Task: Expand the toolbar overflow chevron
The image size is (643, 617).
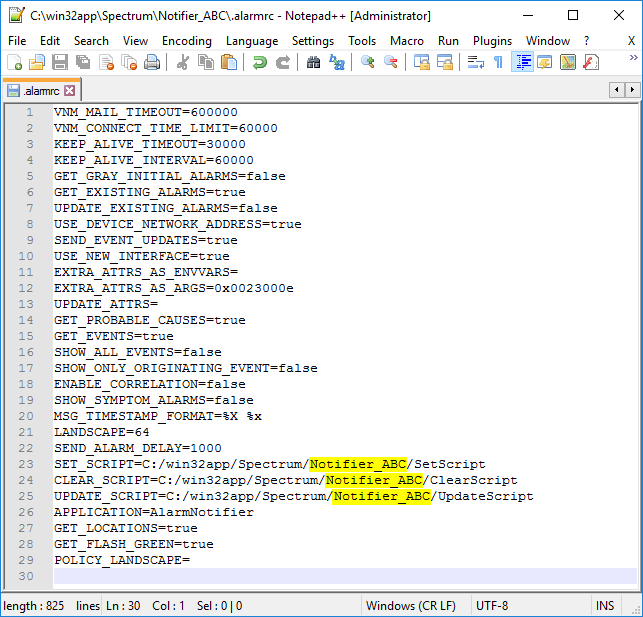Action: (633, 59)
